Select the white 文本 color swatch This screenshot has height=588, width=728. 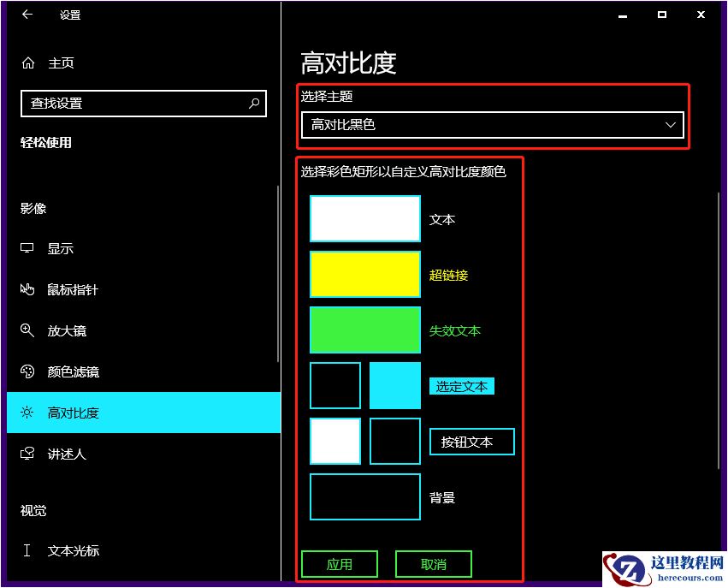pyautogui.click(x=364, y=218)
